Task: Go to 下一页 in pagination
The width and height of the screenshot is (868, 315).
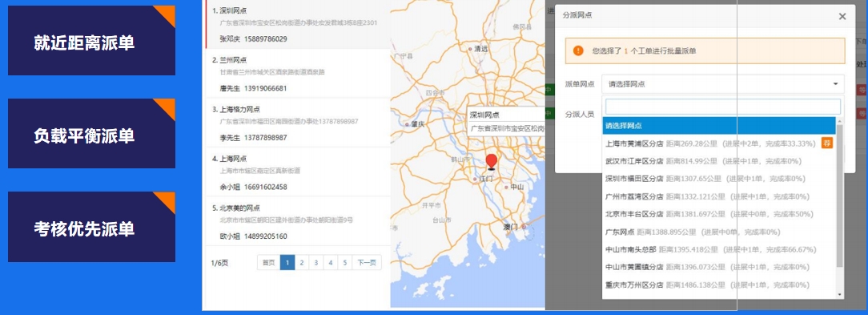Action: pos(367,263)
